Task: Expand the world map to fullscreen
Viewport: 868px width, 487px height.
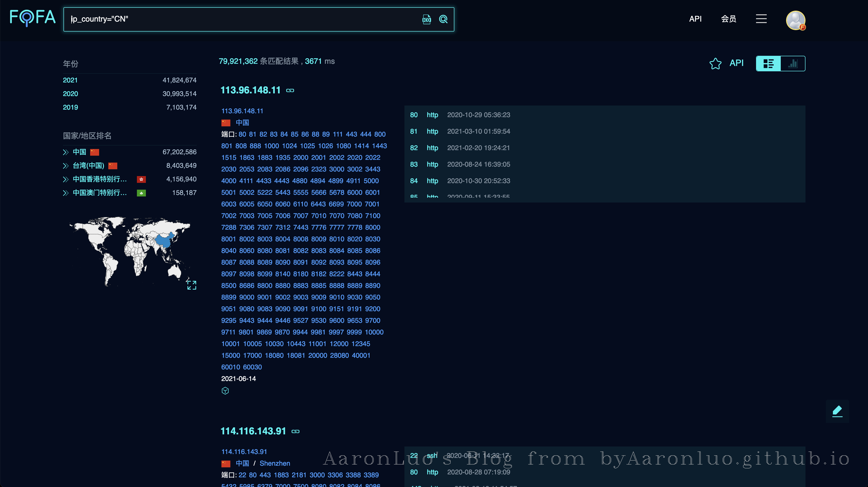Action: (192, 285)
